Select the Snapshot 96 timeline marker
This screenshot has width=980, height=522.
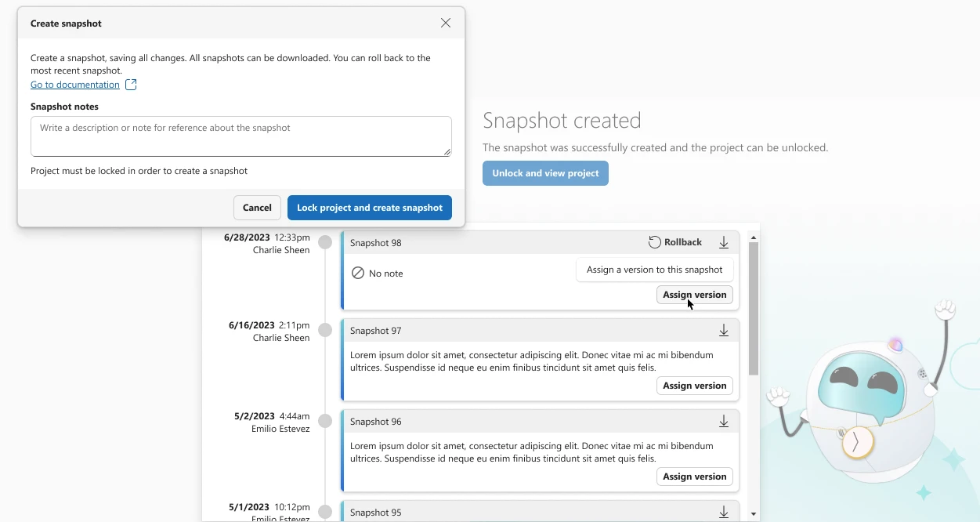tap(325, 421)
